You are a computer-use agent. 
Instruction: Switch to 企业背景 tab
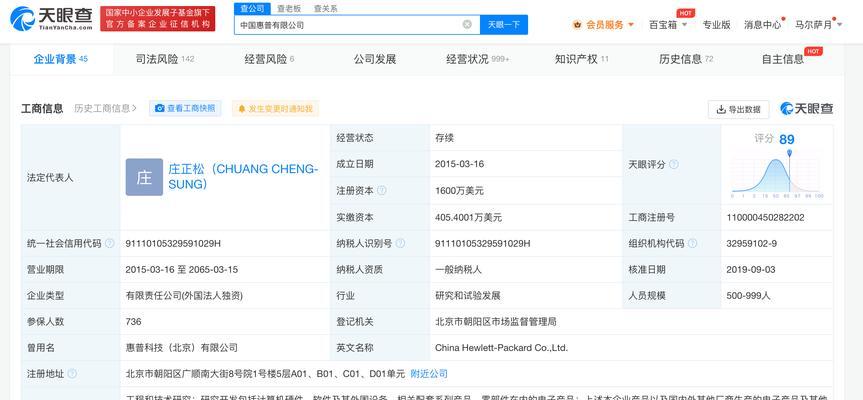pyautogui.click(x=61, y=59)
